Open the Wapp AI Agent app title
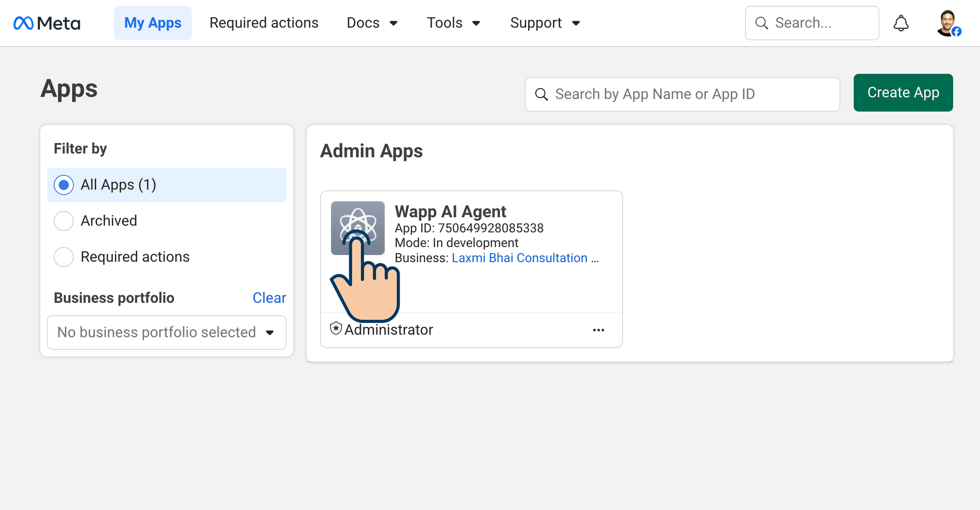 click(451, 211)
